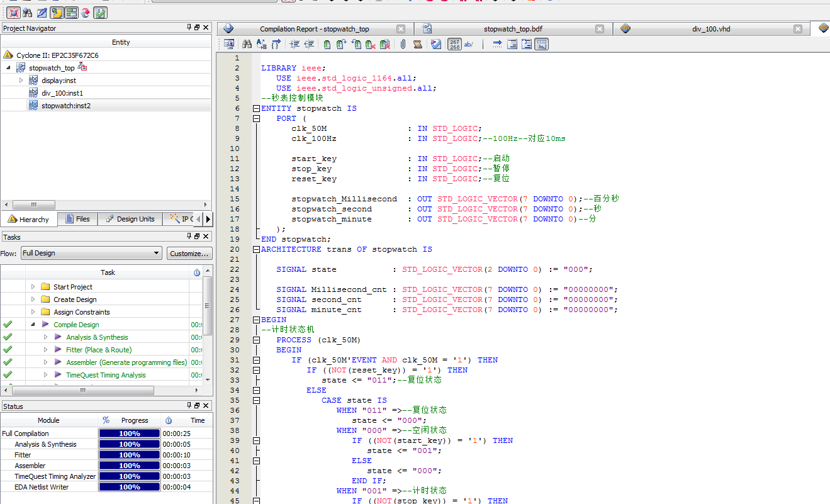Click the Find and Replace A-B icon
The width and height of the screenshot is (830, 504).
coord(261,44)
